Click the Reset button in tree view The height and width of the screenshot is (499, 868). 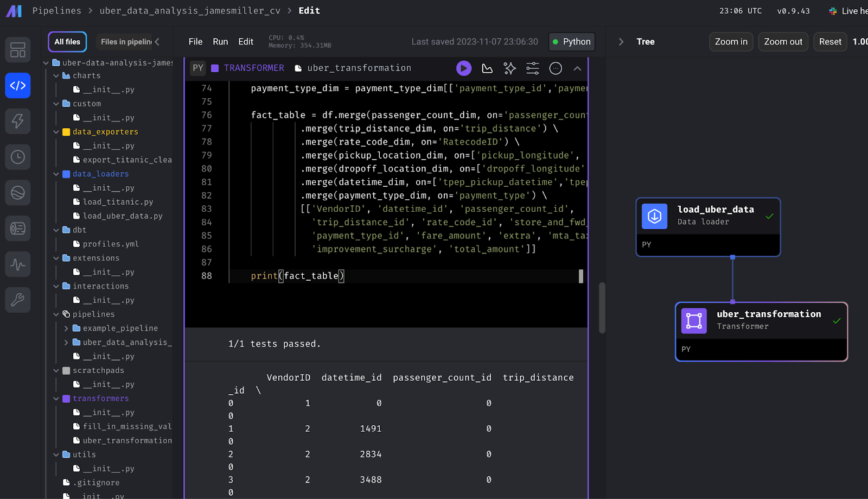click(829, 42)
